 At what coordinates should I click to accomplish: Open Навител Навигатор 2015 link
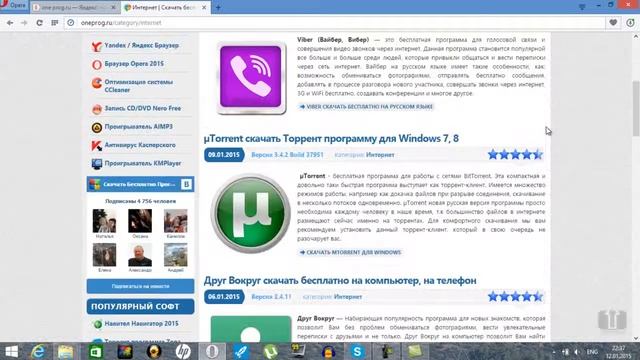click(x=141, y=323)
